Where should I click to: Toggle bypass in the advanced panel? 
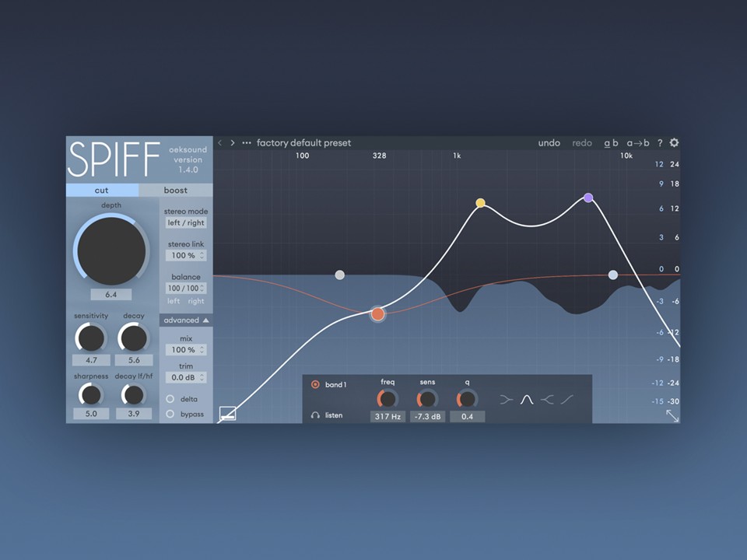click(x=169, y=413)
